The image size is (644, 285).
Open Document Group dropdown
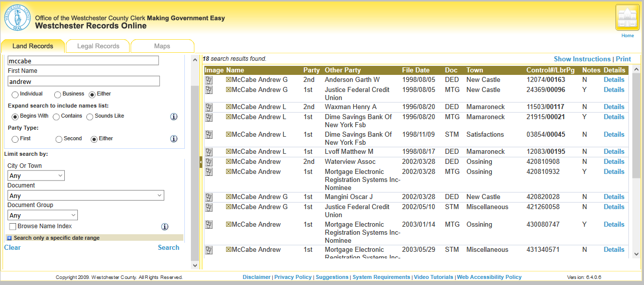pos(43,215)
